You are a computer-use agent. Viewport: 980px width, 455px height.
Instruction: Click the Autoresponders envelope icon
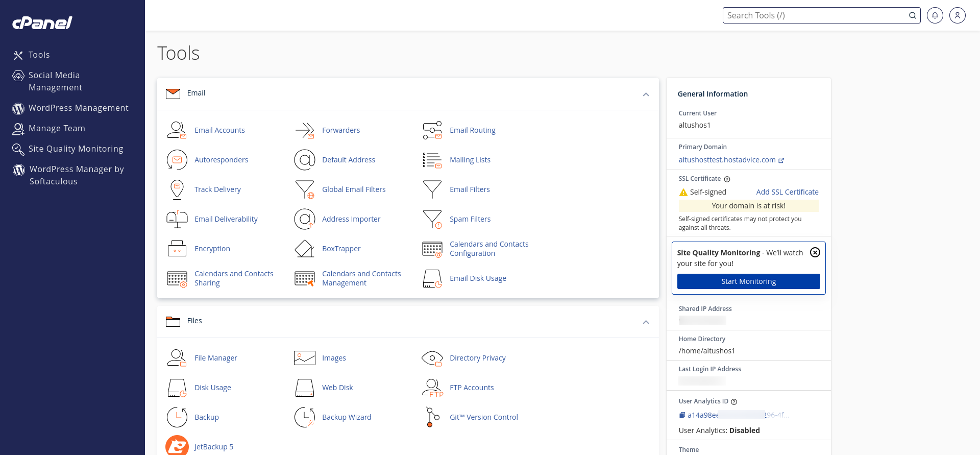coord(177,160)
